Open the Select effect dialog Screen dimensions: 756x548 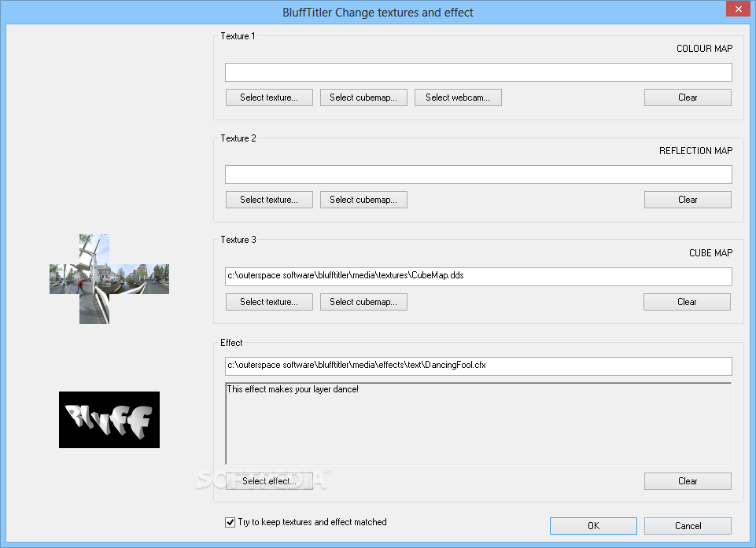point(269,481)
